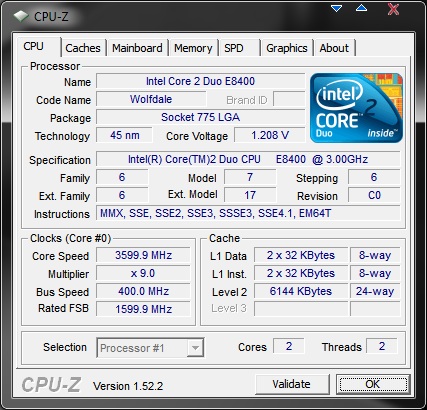The image size is (427, 410).
Task: Click the blue down arrow title bar icon
Action: coord(336,8)
